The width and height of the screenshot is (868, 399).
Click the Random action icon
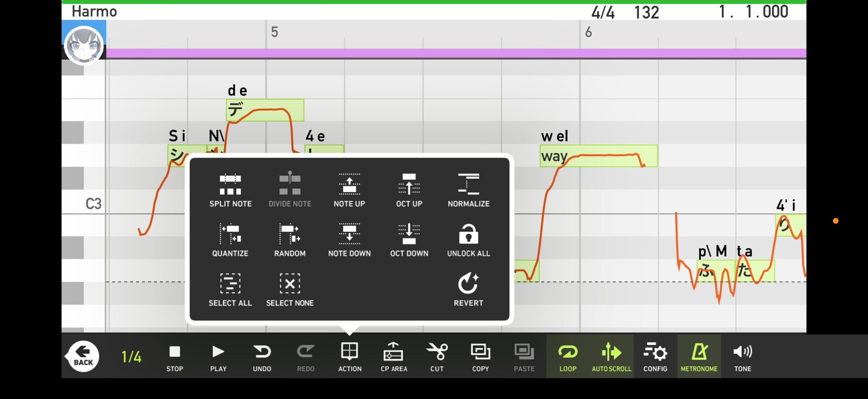coord(290,234)
